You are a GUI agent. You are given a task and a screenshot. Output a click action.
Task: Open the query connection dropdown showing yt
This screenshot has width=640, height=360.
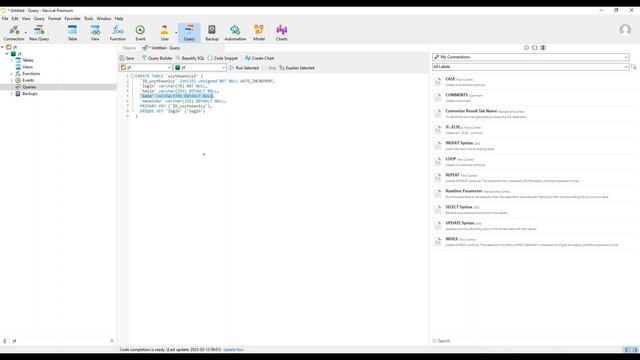146,68
